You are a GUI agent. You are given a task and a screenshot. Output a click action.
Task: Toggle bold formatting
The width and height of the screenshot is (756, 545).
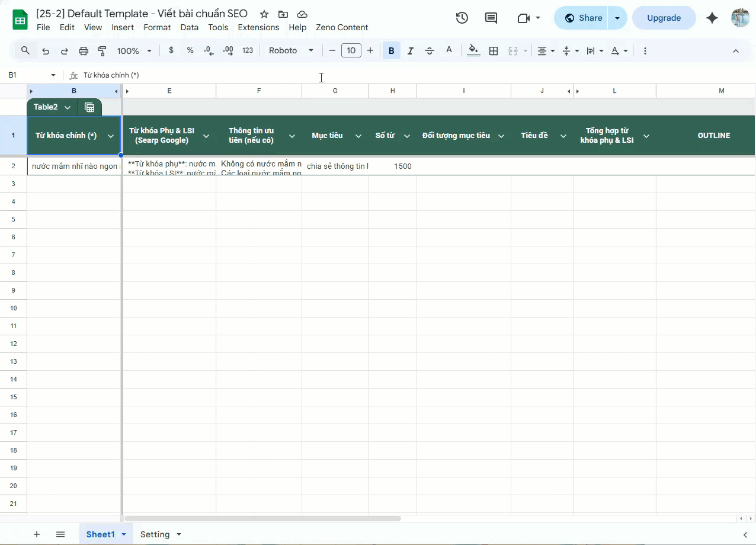point(391,51)
